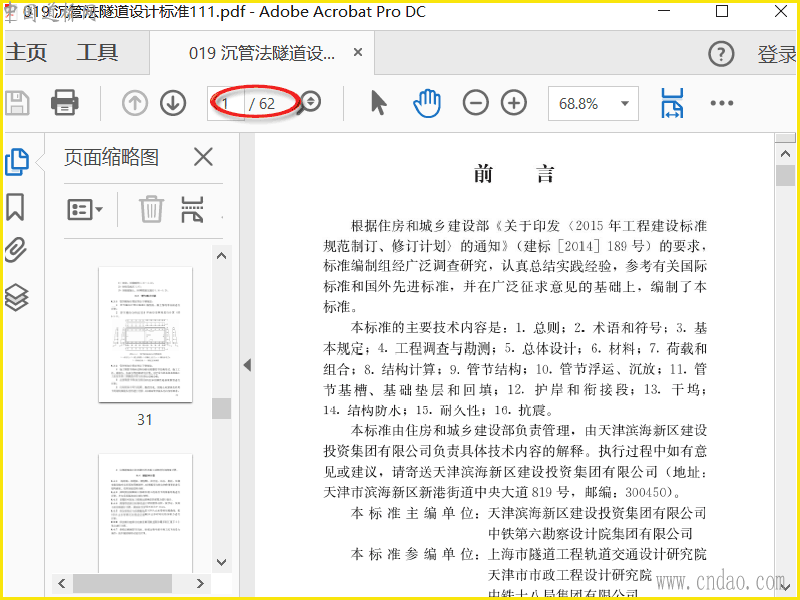This screenshot has width=800, height=600.
Task: Click the 登录 sign-in button
Action: 777,54
